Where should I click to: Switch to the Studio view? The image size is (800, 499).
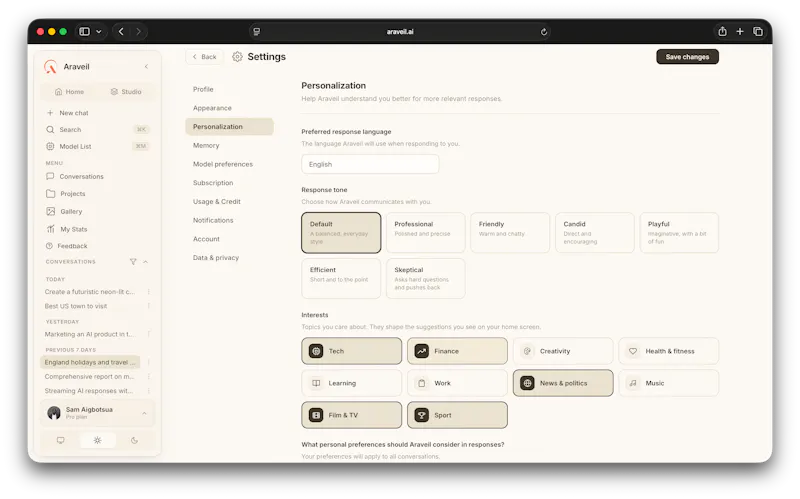click(x=126, y=92)
